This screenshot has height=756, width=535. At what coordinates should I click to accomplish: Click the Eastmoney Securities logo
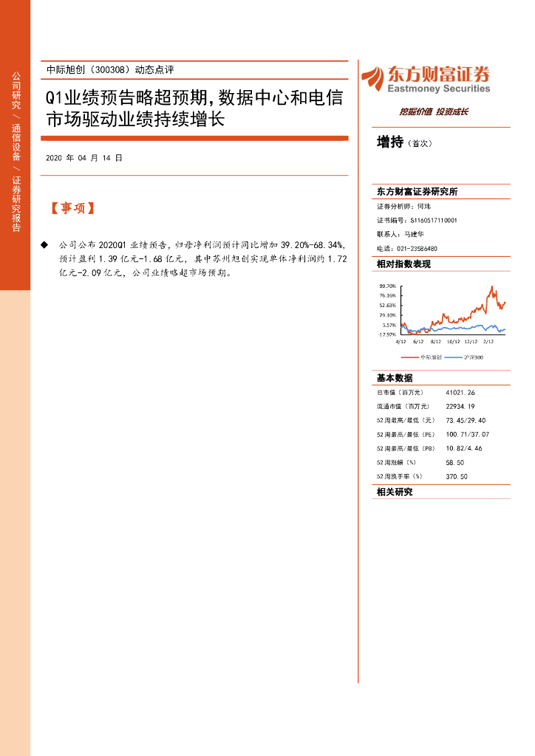[426, 79]
